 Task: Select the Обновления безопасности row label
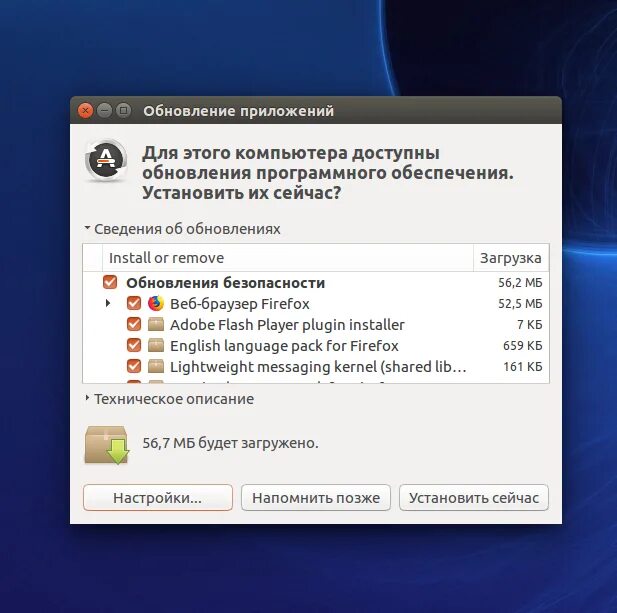[225, 282]
